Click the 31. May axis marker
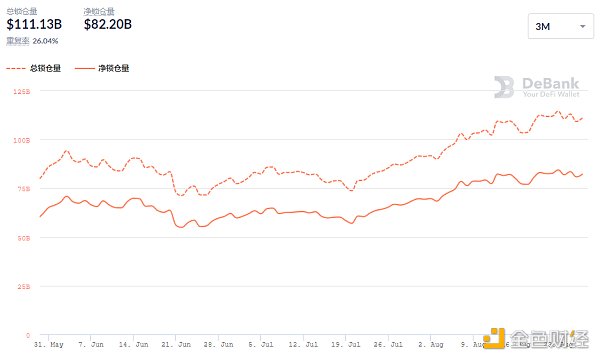The height and width of the screenshot is (360, 600). [49, 344]
